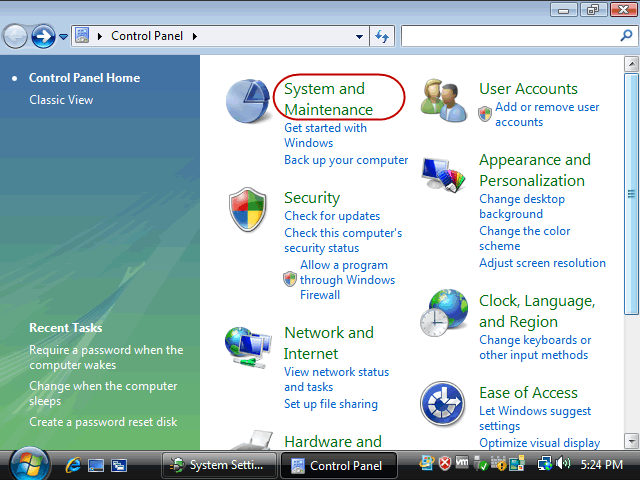This screenshot has height=480, width=640.
Task: Open Back up your computer link
Action: [x=346, y=160]
